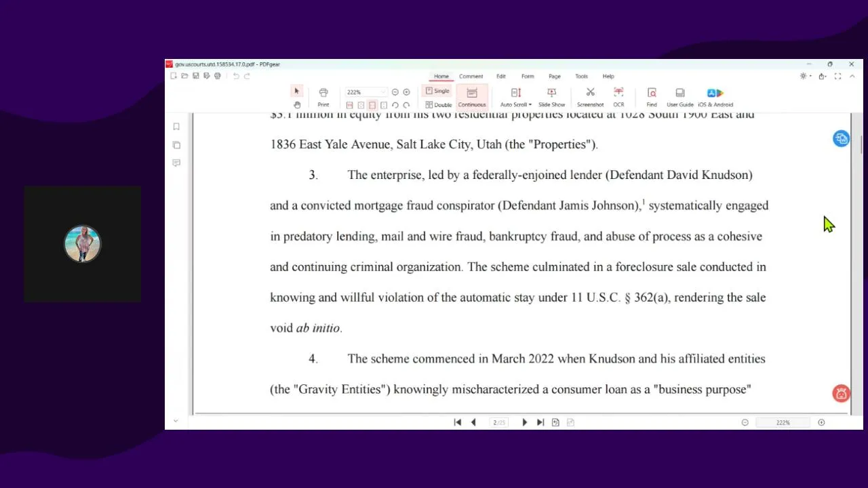Open a file with the folder icon

184,76
